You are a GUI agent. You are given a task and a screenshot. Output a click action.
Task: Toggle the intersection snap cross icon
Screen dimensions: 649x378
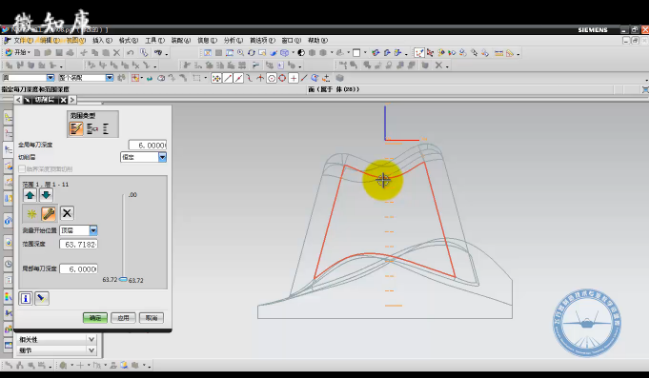(x=260, y=78)
